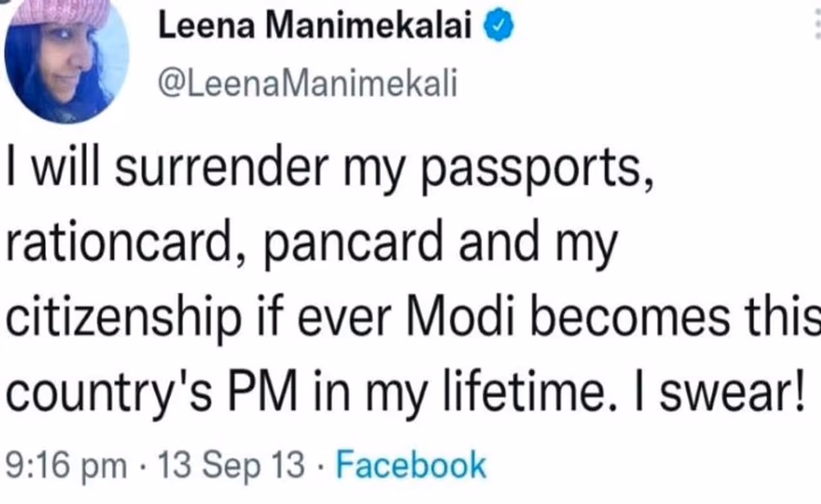Click the 9:16 pm timestamp
Viewport: 821px width, 504px height.
tap(66, 466)
